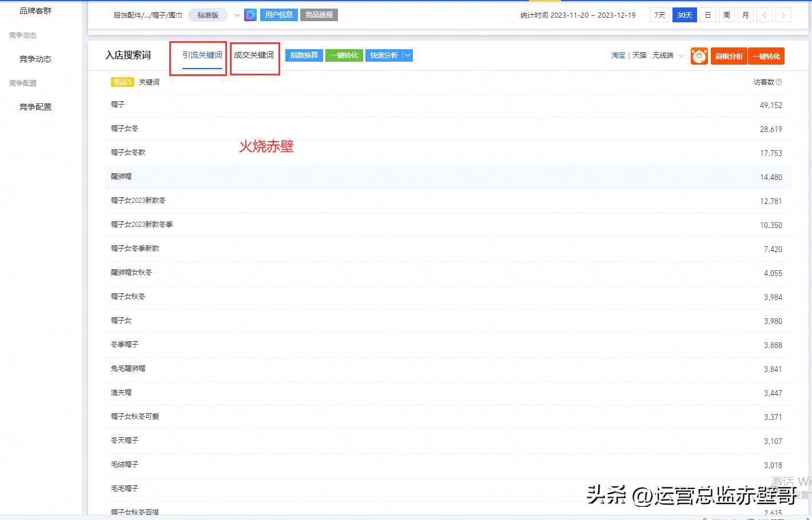
Task: Click the 竞品1 yellow tag
Action: click(122, 82)
